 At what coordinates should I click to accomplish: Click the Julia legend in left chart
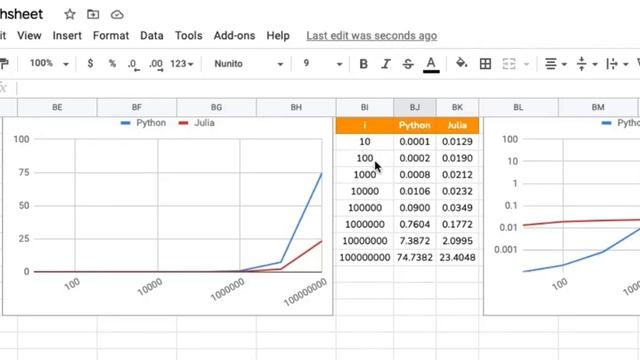click(x=196, y=123)
